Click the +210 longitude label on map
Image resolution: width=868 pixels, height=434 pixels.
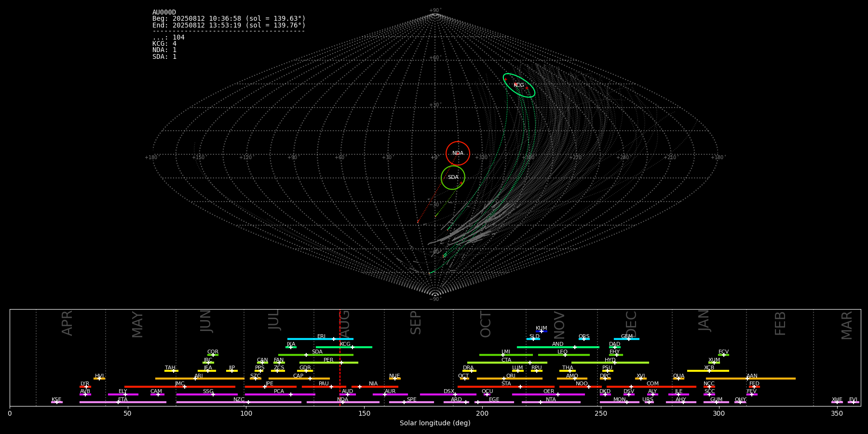pyautogui.click(x=670, y=158)
